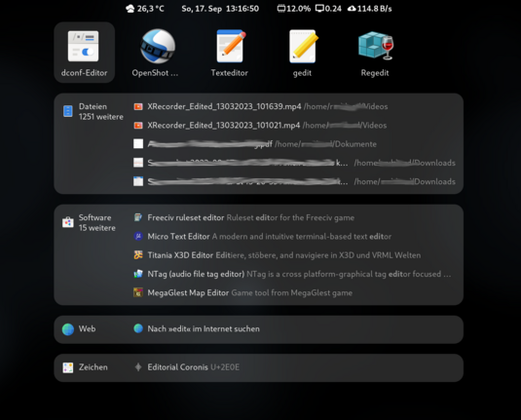Click the Web provider globe icon

click(x=68, y=329)
